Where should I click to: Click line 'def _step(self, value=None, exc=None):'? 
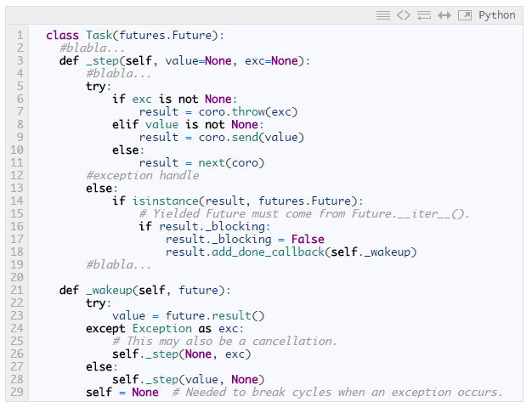pyautogui.click(x=184, y=60)
